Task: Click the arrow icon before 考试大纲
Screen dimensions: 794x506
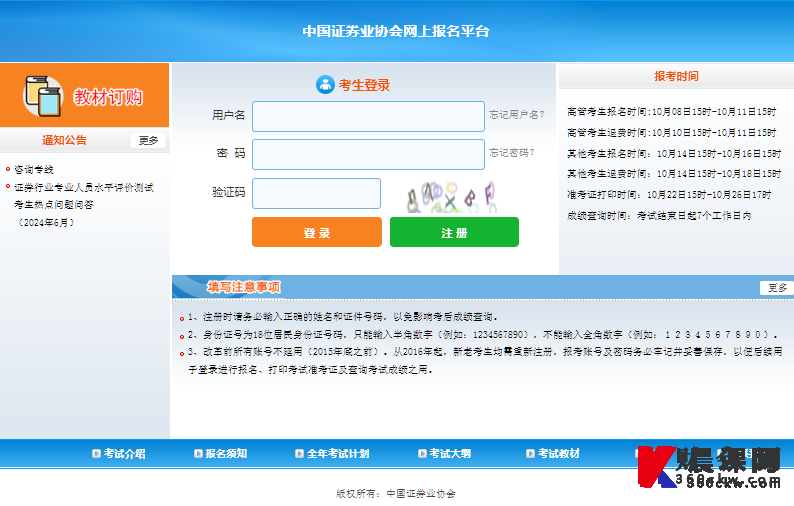Action: tap(422, 454)
